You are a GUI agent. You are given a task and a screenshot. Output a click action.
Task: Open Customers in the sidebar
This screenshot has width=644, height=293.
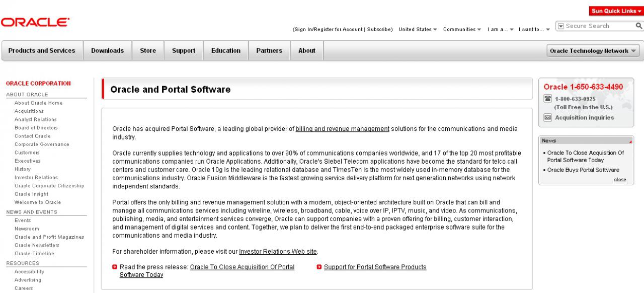pos(27,152)
